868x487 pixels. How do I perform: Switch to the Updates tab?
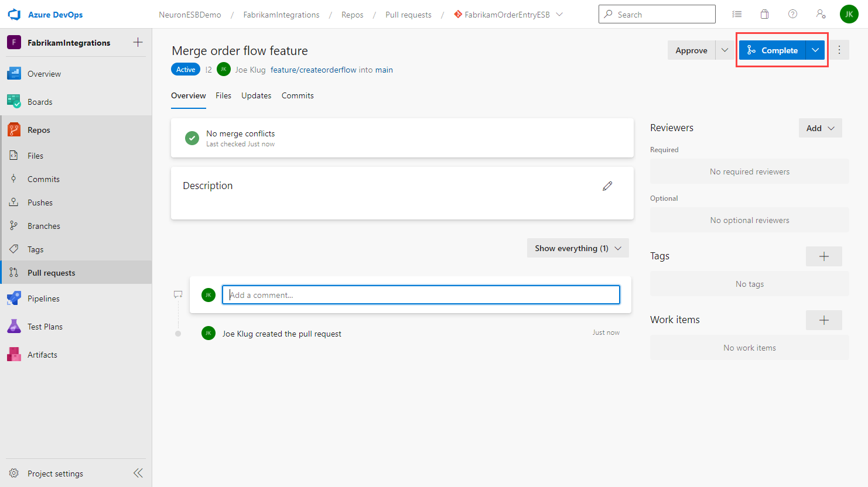pos(257,95)
